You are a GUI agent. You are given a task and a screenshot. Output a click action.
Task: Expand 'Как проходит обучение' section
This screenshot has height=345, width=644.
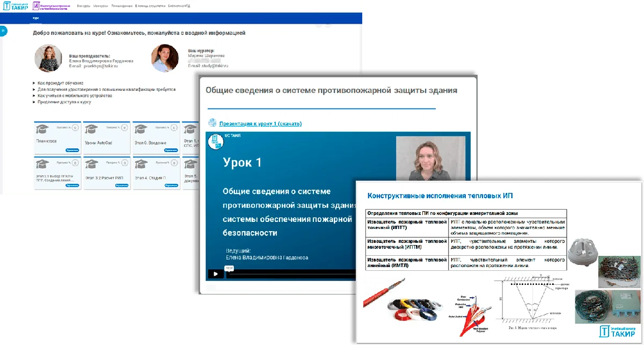pyautogui.click(x=58, y=83)
